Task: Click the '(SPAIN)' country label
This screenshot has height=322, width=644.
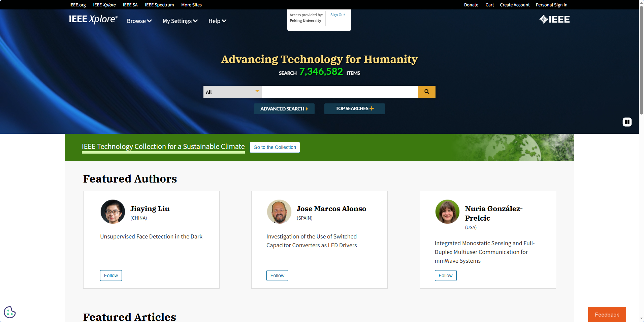Action: 304,218
